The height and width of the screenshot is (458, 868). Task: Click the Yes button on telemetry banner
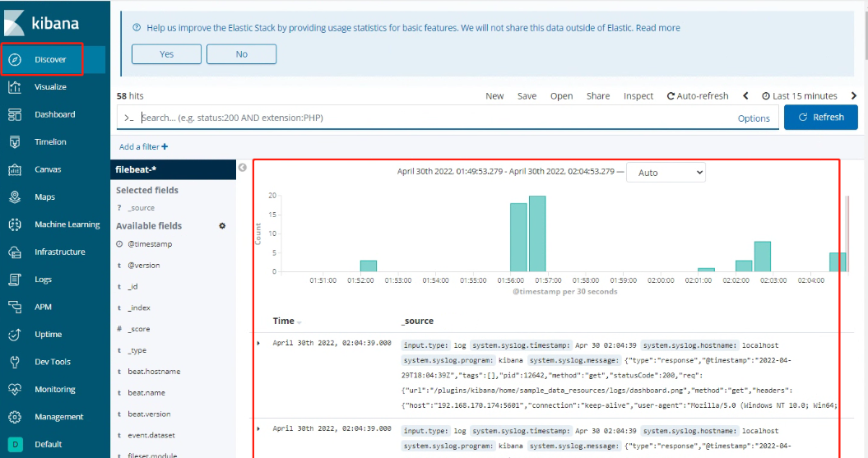click(167, 54)
